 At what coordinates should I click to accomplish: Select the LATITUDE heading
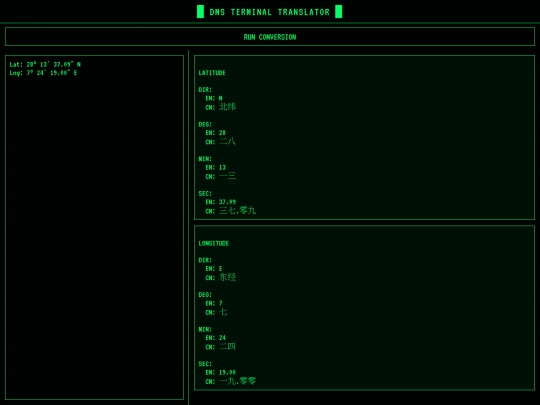coord(212,73)
